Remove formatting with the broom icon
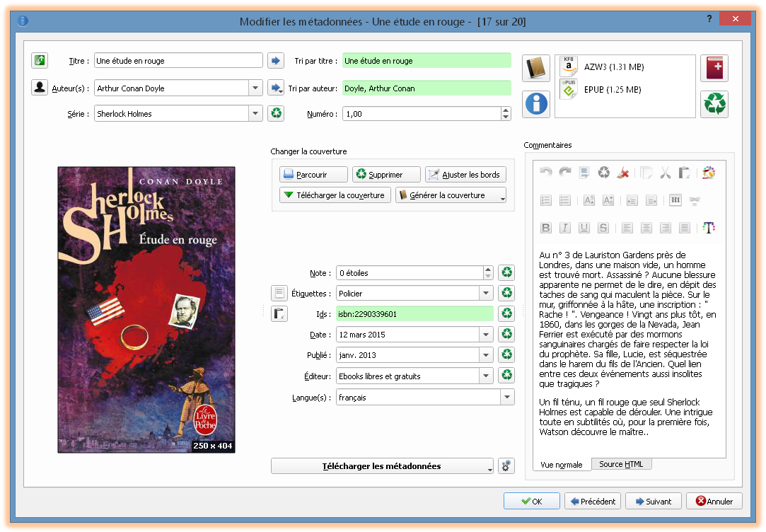This screenshot has height=532, width=766. pos(623,173)
